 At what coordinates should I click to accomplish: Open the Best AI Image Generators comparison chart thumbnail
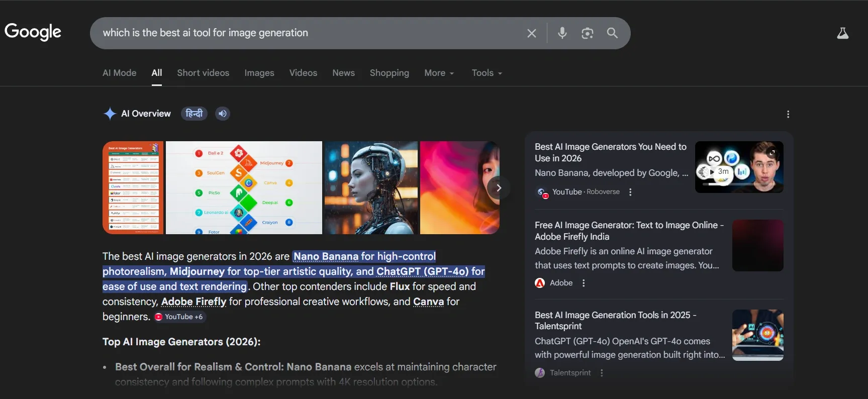pos(133,188)
